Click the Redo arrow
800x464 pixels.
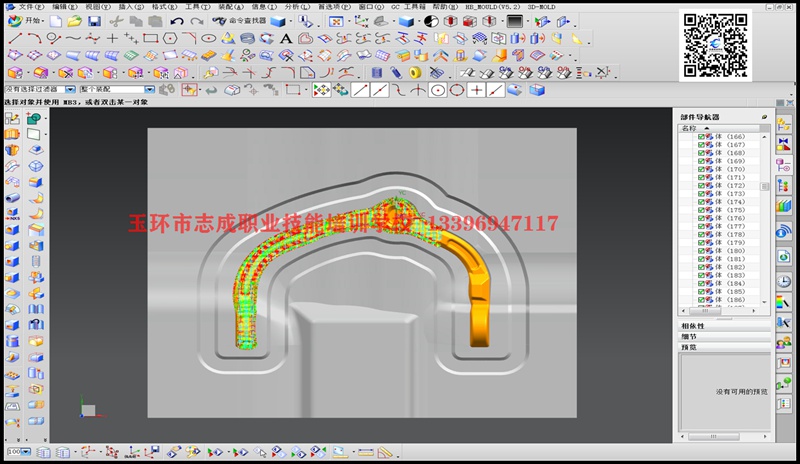[x=196, y=21]
